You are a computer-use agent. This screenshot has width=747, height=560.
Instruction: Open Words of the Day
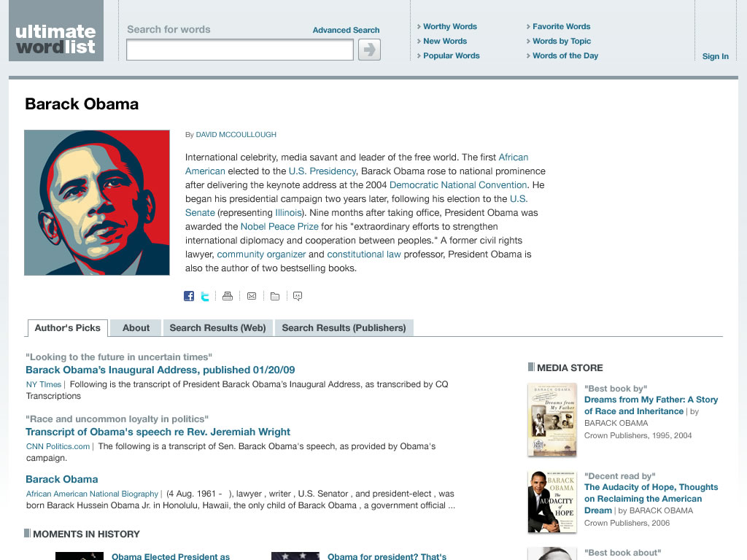[565, 55]
